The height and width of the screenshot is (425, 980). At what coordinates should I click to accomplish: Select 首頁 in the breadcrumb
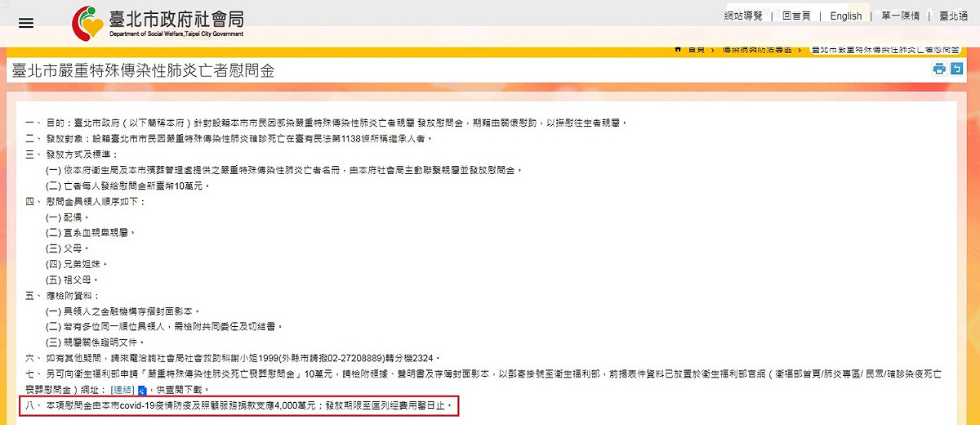click(696, 51)
